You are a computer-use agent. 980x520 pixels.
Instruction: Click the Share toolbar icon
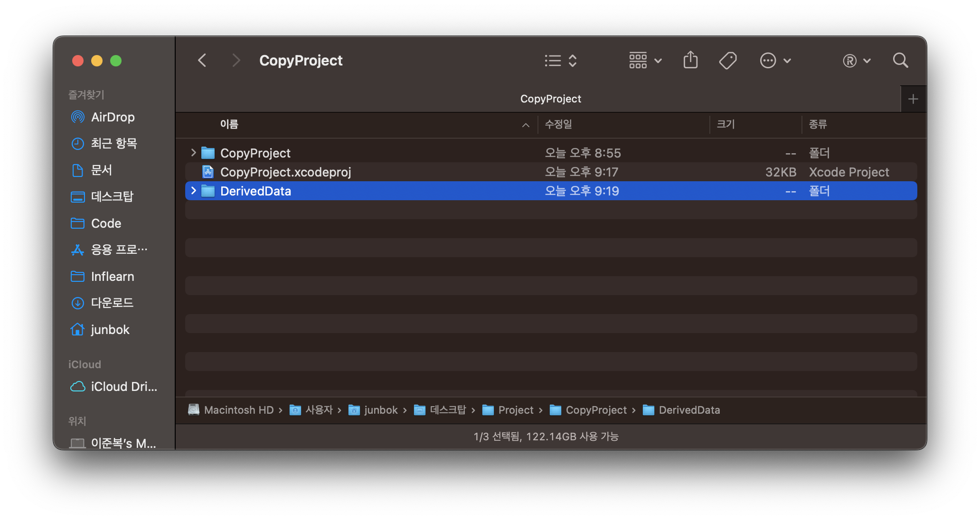coord(690,60)
